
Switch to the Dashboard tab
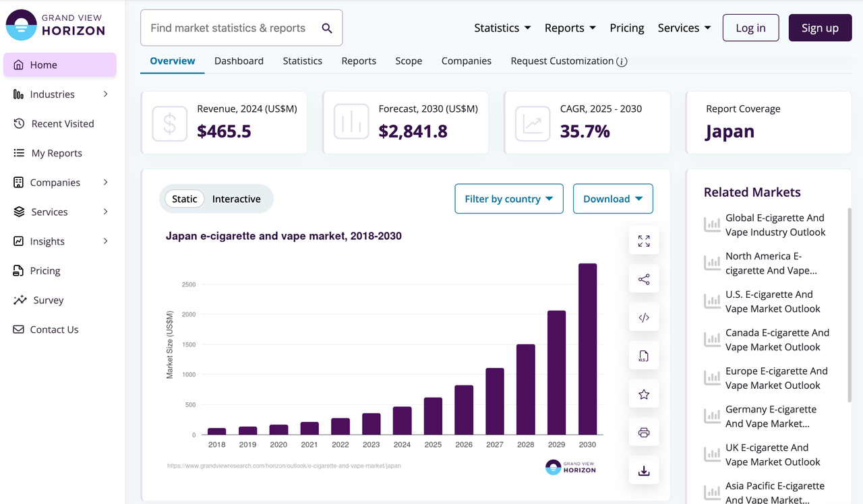[239, 61]
